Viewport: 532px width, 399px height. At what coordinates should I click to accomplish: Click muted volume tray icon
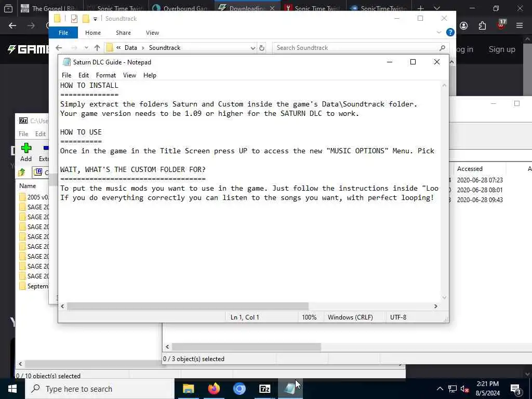(465, 389)
